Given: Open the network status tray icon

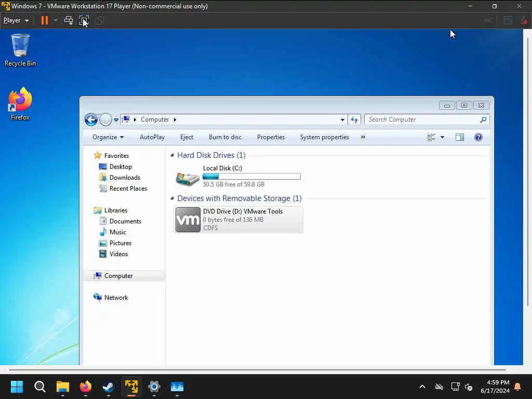Looking at the screenshot, I should coord(455,387).
